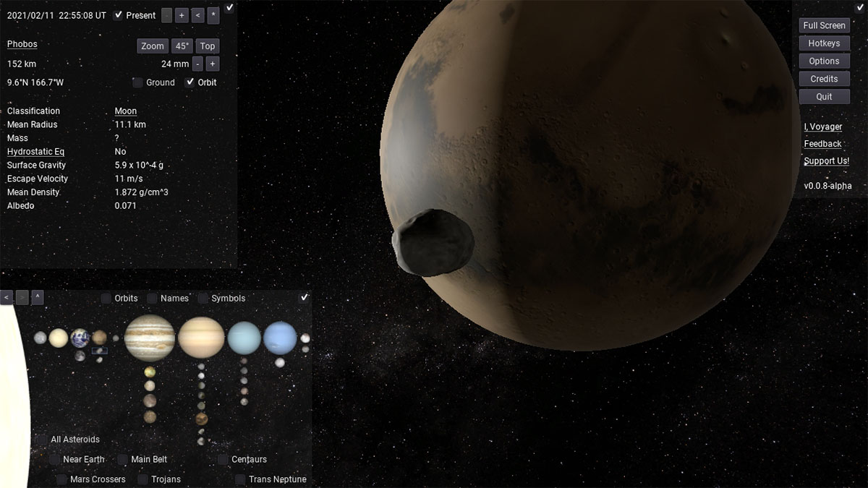Enable the Orbits checkbox
Screen dimensions: 868x488
tap(106, 299)
